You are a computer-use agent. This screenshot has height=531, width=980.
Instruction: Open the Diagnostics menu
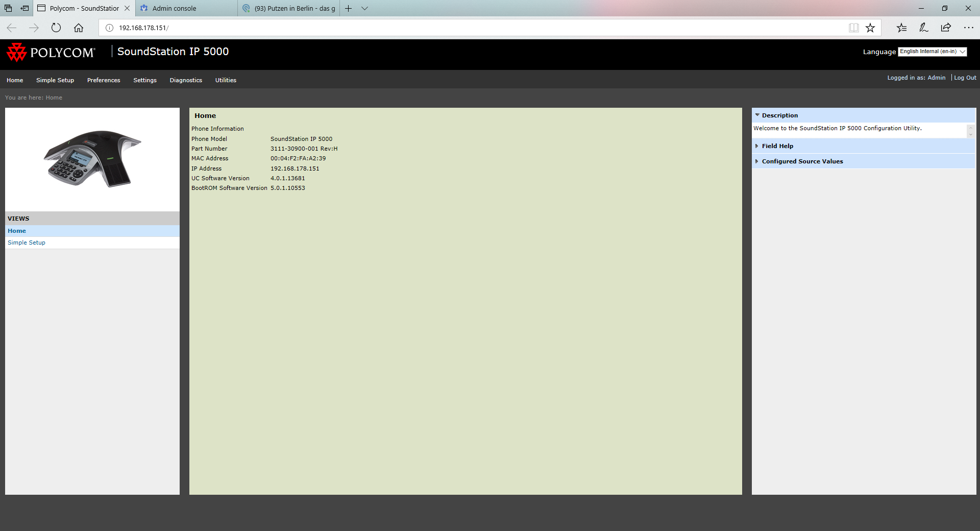point(186,80)
